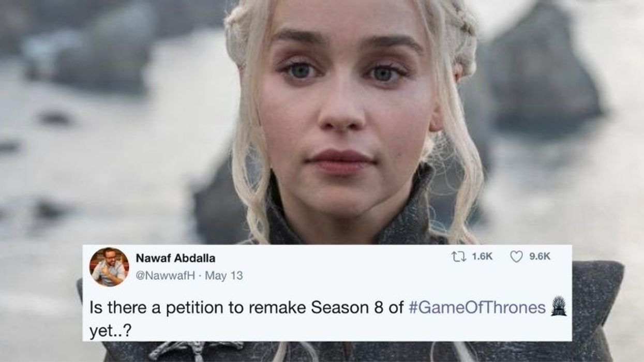644x362 pixels.
Task: Click "Season 8" in the tweet text
Action: coord(350,308)
